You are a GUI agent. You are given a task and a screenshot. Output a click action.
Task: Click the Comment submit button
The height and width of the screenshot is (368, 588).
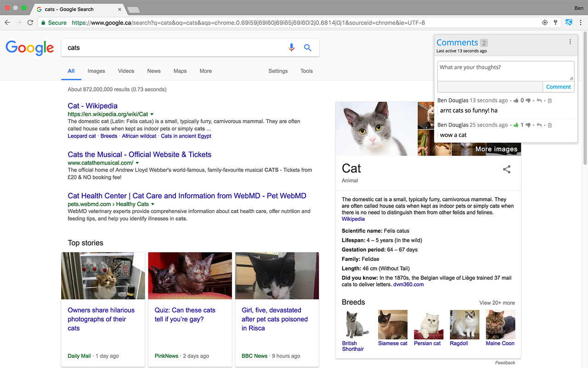[x=558, y=86]
